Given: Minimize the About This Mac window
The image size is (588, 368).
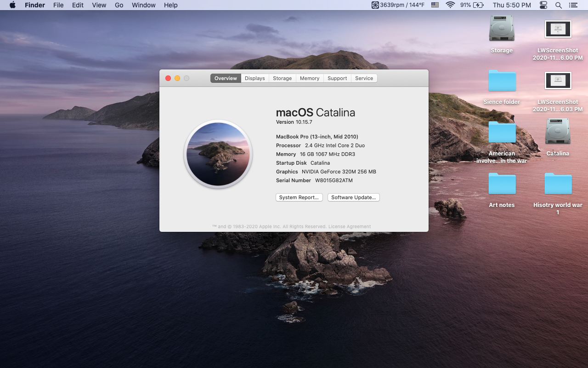Looking at the screenshot, I should [177, 78].
